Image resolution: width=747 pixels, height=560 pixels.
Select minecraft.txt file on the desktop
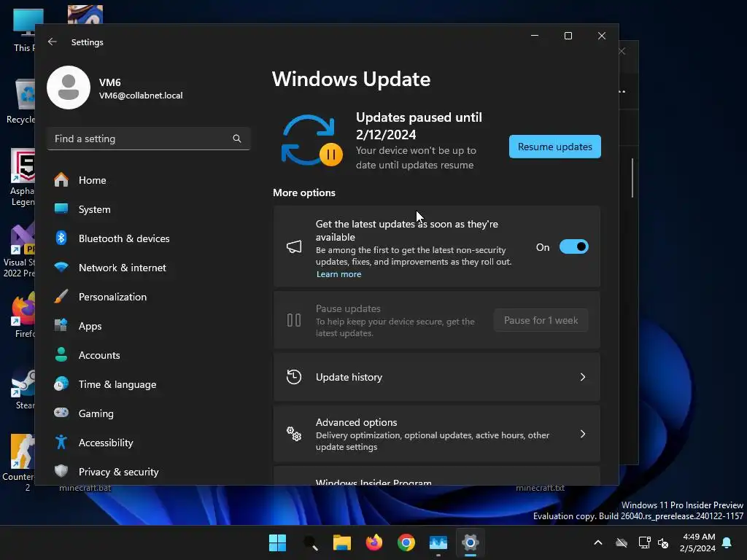[541, 488]
